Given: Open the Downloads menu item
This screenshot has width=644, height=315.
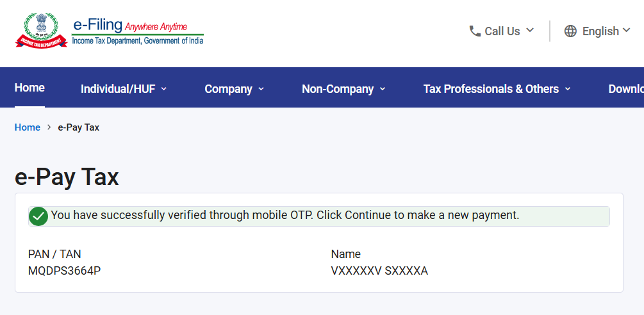Looking at the screenshot, I should [626, 89].
